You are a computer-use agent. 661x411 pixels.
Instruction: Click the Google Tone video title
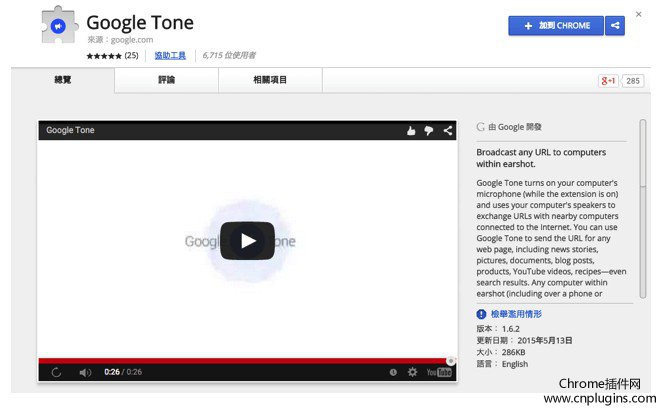70,130
